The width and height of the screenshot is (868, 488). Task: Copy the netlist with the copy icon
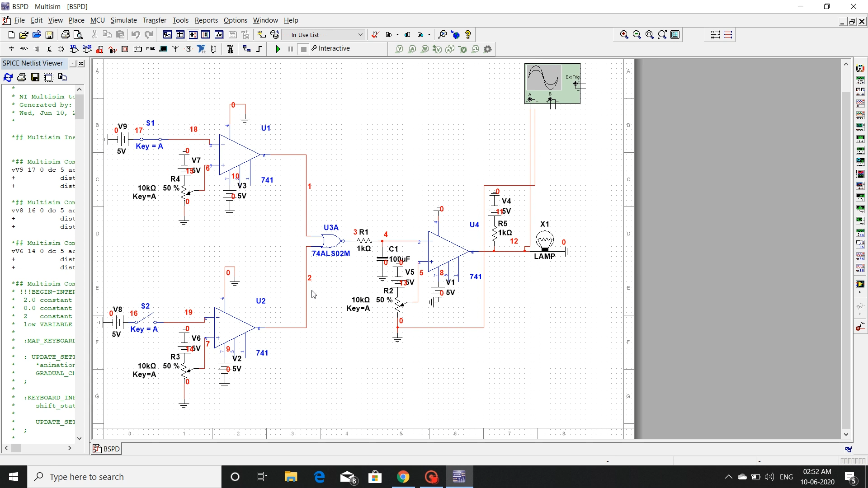[x=62, y=77]
